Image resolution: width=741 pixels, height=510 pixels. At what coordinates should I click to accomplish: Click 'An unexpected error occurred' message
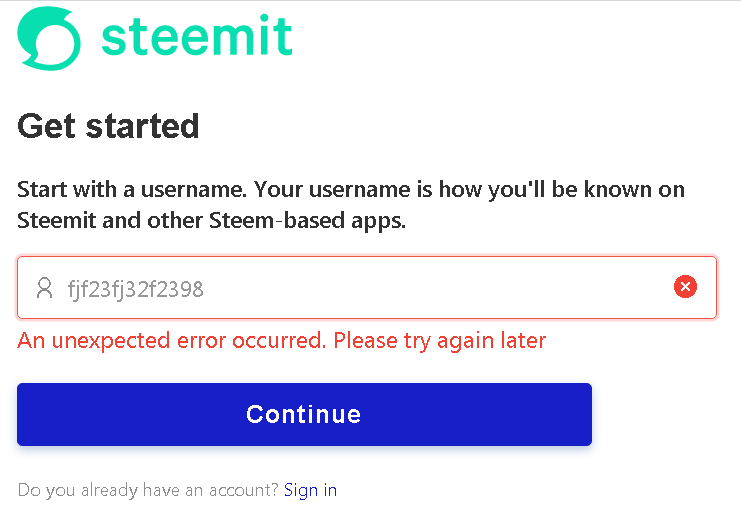171,341
